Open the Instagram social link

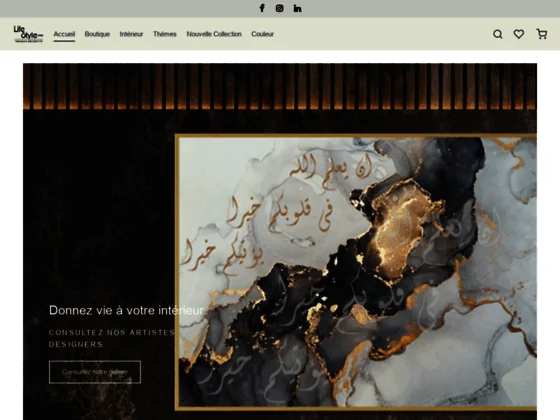[x=280, y=8]
